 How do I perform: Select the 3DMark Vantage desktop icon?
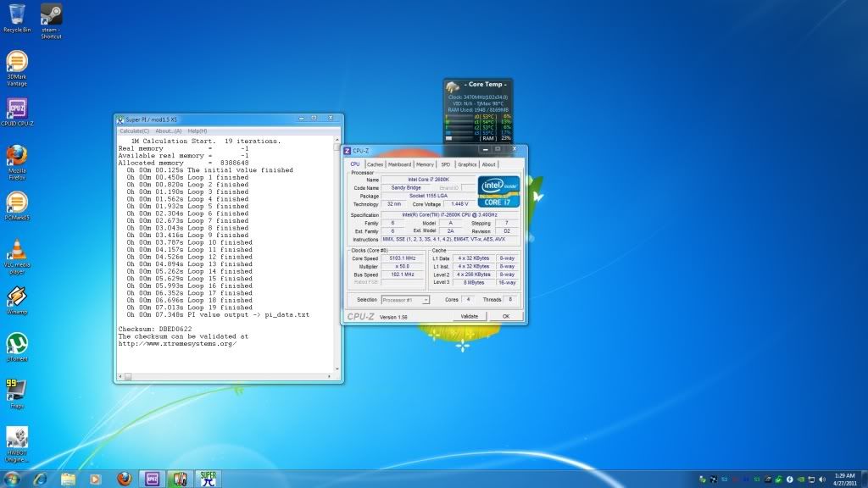point(17,69)
